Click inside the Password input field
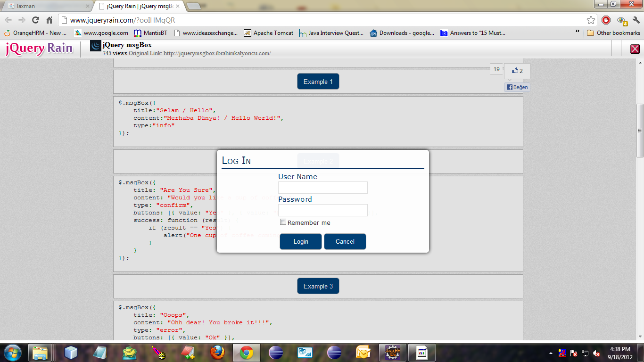 [x=322, y=210]
